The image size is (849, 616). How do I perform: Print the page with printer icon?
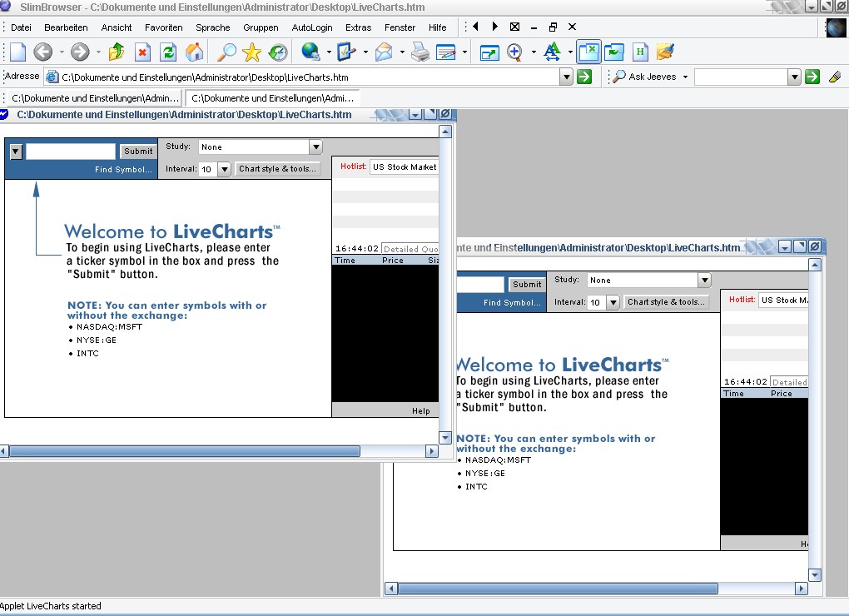420,52
